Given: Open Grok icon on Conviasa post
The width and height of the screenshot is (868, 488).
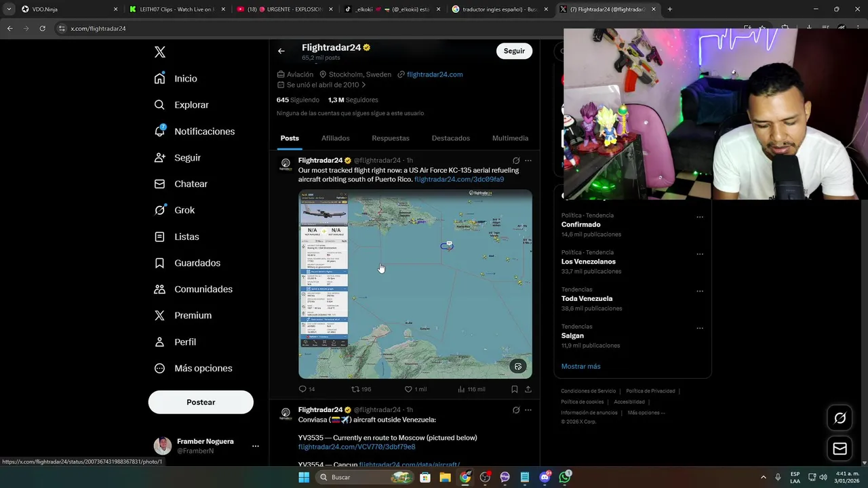Looking at the screenshot, I should [516, 410].
